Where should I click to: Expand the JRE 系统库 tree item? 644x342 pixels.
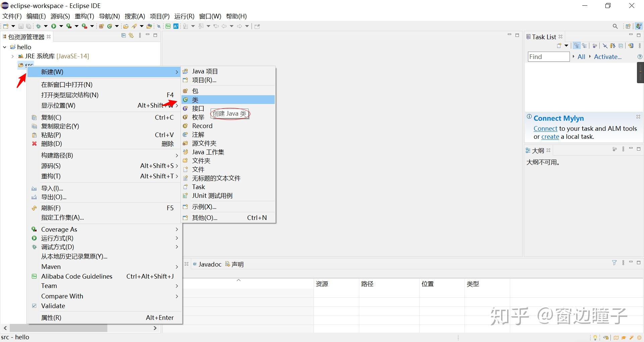[x=12, y=56]
